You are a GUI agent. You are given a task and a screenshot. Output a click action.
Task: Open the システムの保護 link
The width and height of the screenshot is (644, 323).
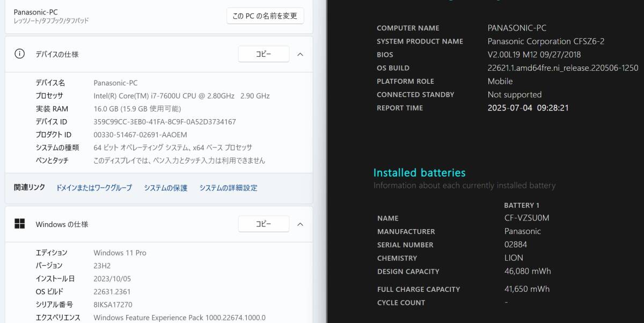[x=165, y=188]
